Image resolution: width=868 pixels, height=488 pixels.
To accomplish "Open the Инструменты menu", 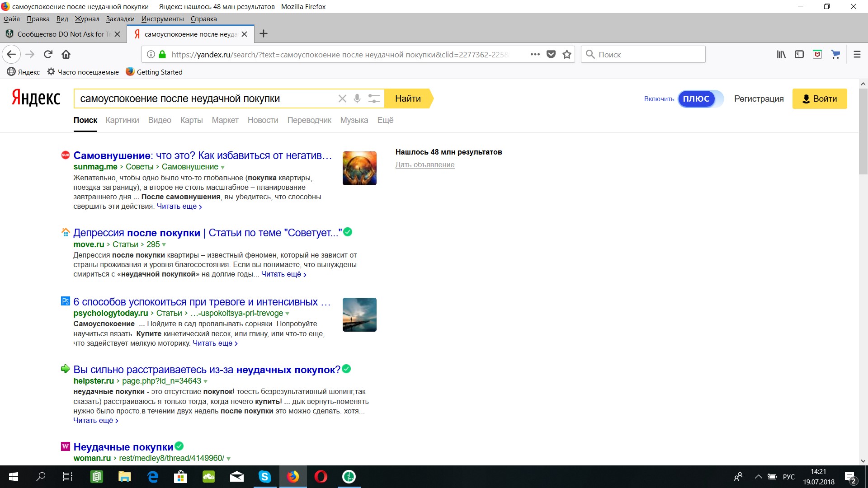I will 162,19.
